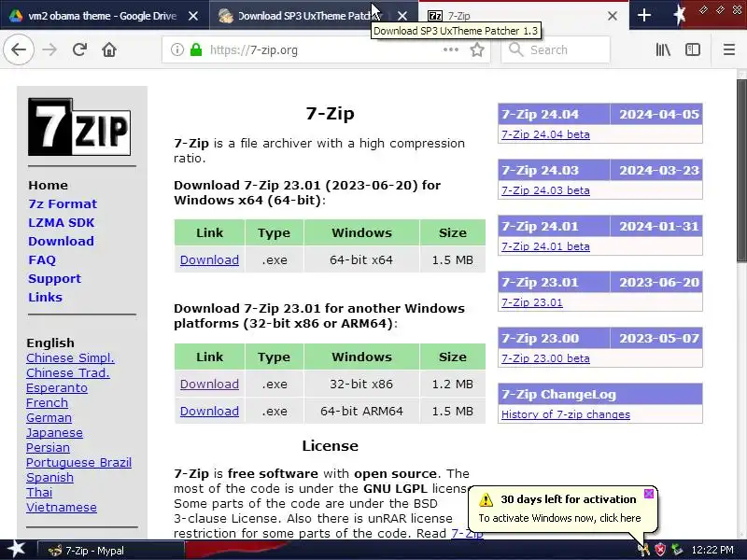This screenshot has height=560, width=747.
Task: Close the UxTheme Patcher tab
Action: click(402, 16)
